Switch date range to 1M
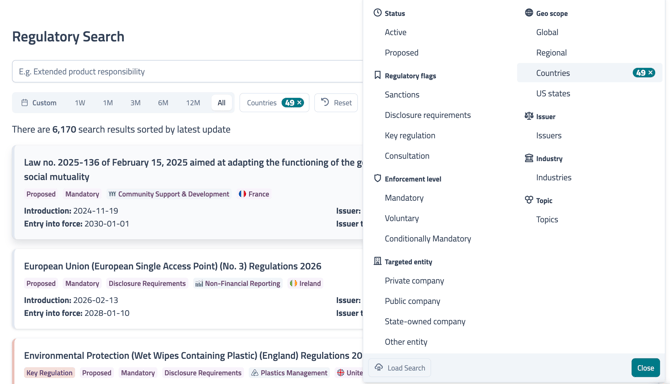The width and height of the screenshot is (670, 384). click(108, 103)
